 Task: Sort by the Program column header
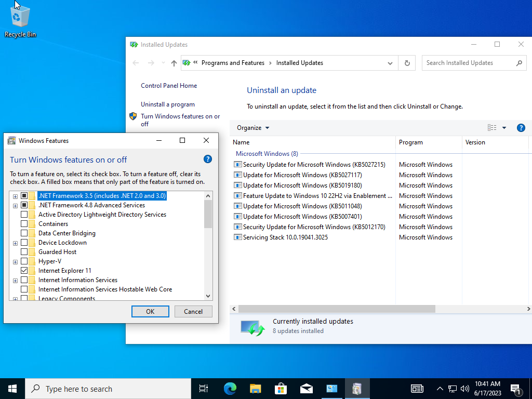tap(429, 142)
